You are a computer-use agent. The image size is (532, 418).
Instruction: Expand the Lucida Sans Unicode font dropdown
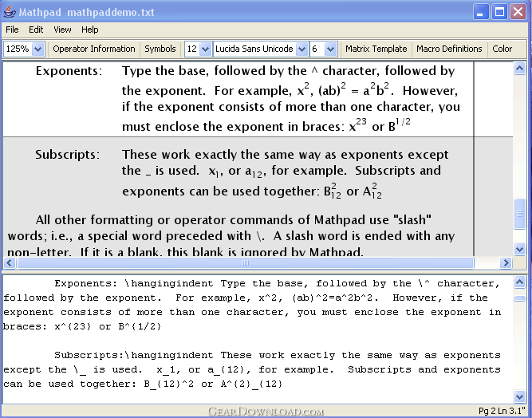(x=301, y=49)
